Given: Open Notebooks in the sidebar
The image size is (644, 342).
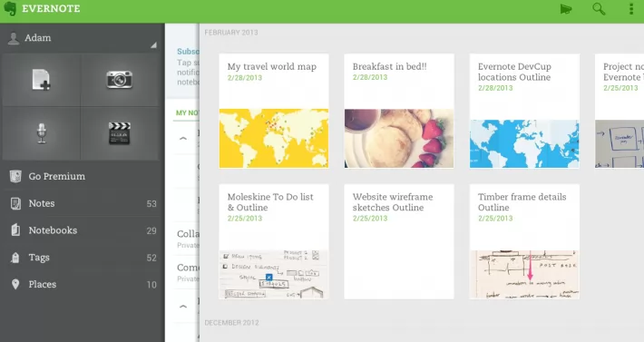Looking at the screenshot, I should point(83,230).
